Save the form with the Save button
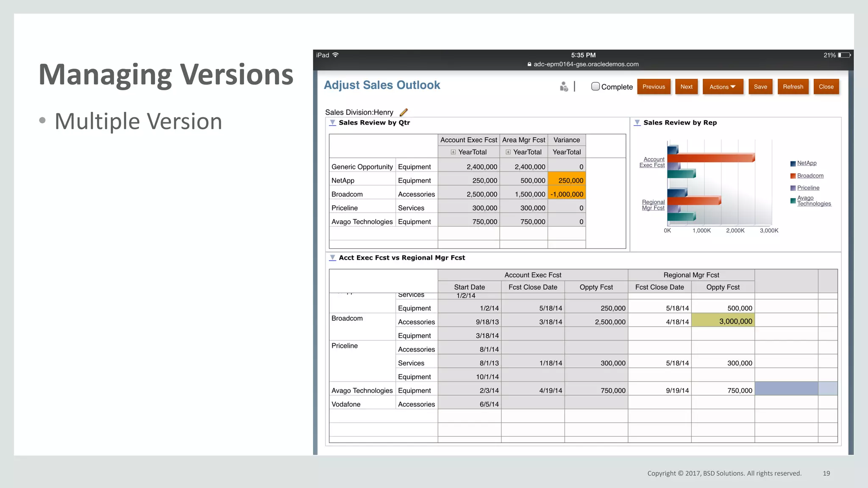Viewport: 868px width, 488px height. click(x=760, y=87)
